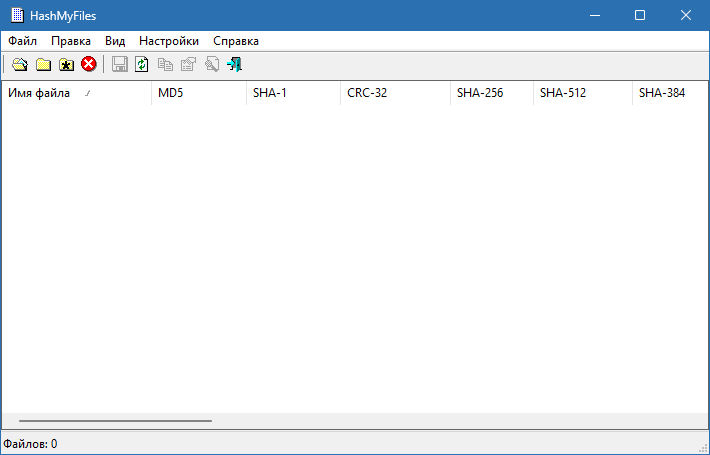Sort by the CRC-32 column header
The height and width of the screenshot is (455, 710).
pos(396,93)
